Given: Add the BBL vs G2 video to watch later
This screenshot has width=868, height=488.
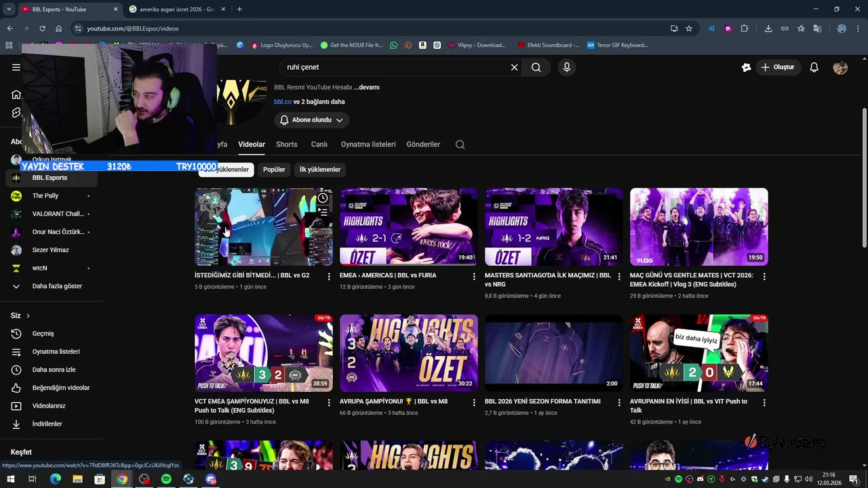Looking at the screenshot, I should tap(323, 199).
